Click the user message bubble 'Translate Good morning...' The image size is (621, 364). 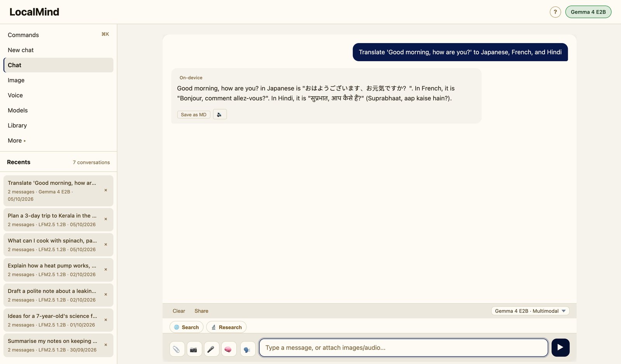click(x=460, y=52)
